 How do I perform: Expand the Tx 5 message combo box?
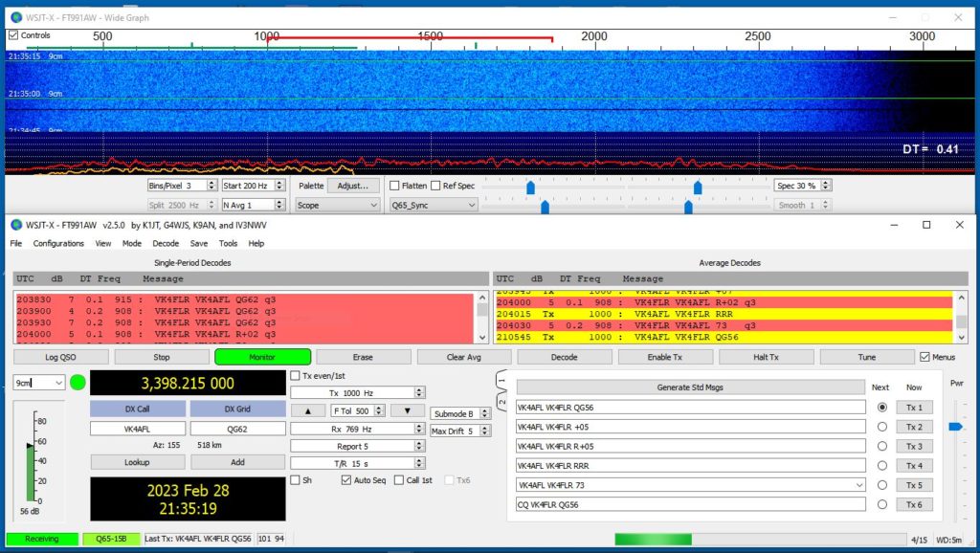[x=860, y=485]
